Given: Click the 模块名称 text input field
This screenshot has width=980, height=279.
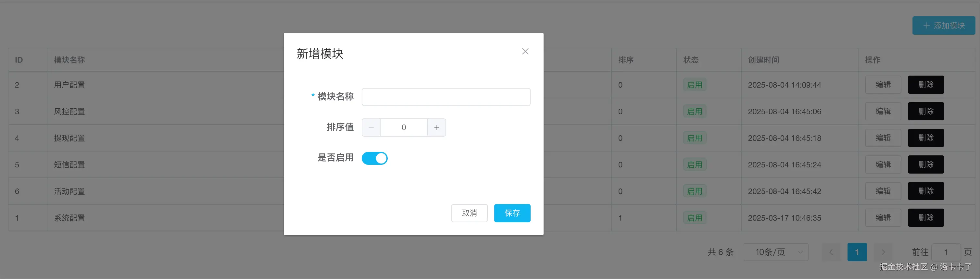Looking at the screenshot, I should [446, 97].
